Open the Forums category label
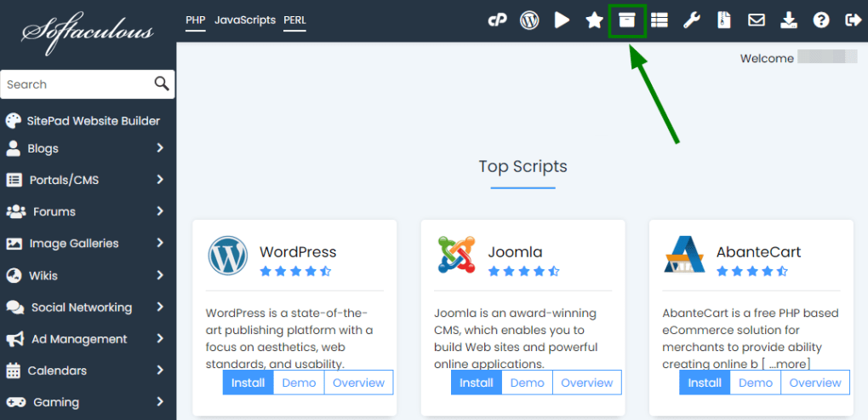Viewport: 868px width, 420px height. coord(54,211)
